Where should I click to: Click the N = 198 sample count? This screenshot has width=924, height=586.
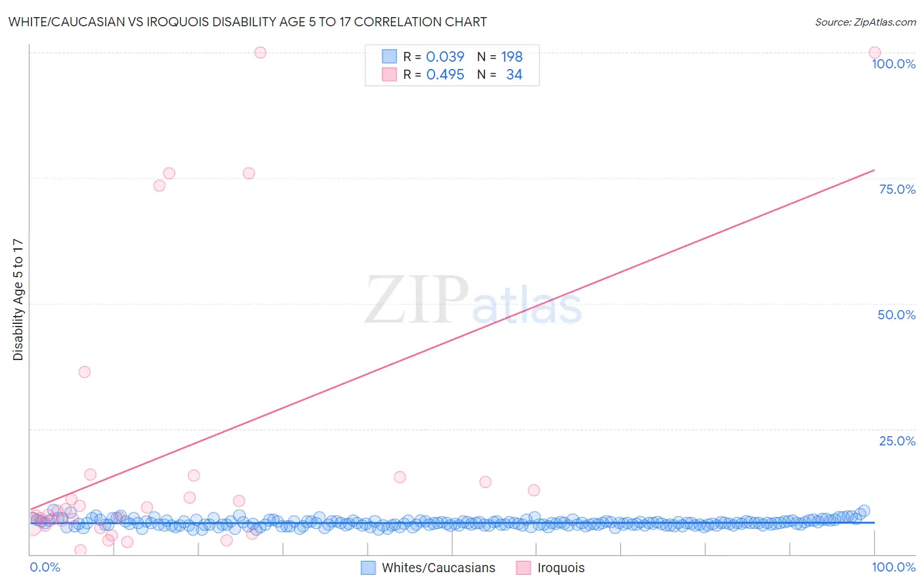click(x=499, y=56)
